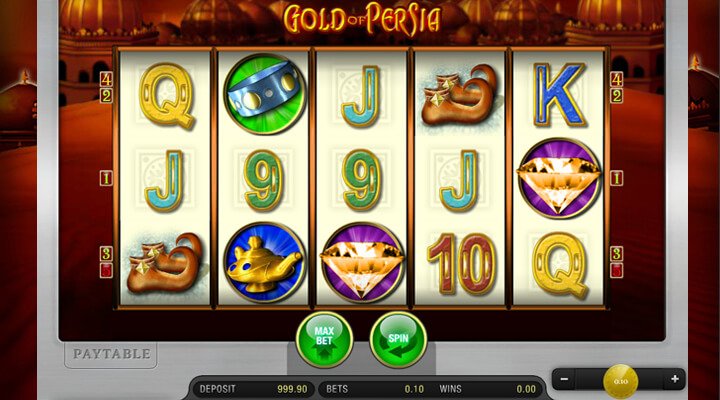
Task: Click the green Spin button
Action: pyautogui.click(x=398, y=340)
